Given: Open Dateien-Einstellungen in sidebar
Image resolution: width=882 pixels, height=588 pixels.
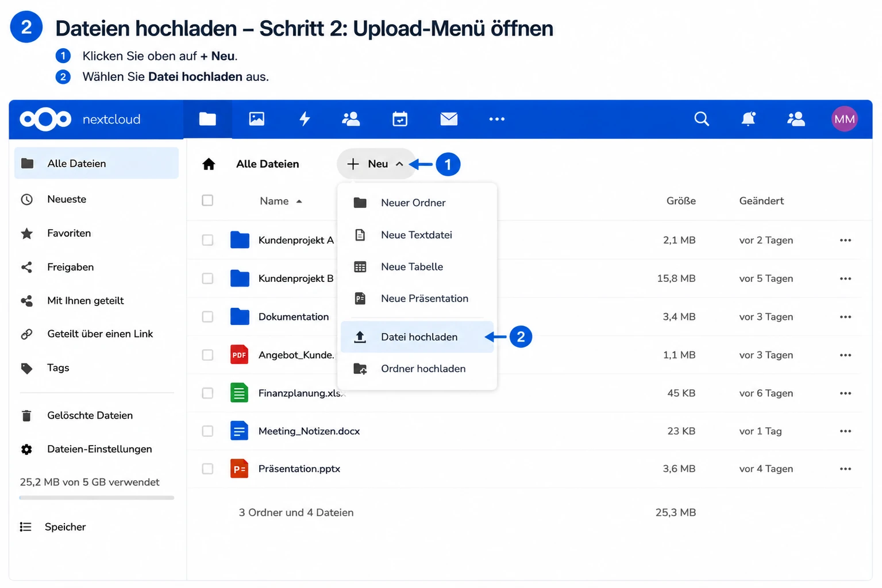Looking at the screenshot, I should pyautogui.click(x=97, y=450).
